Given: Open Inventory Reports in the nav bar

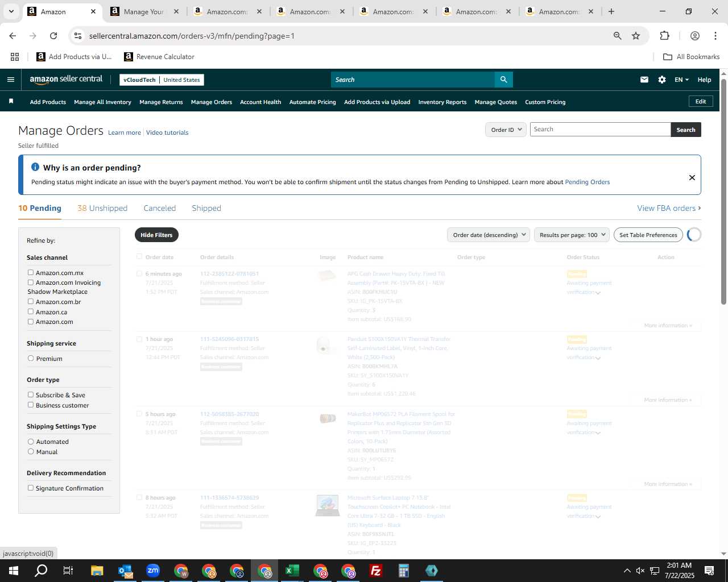Looking at the screenshot, I should (x=442, y=102).
